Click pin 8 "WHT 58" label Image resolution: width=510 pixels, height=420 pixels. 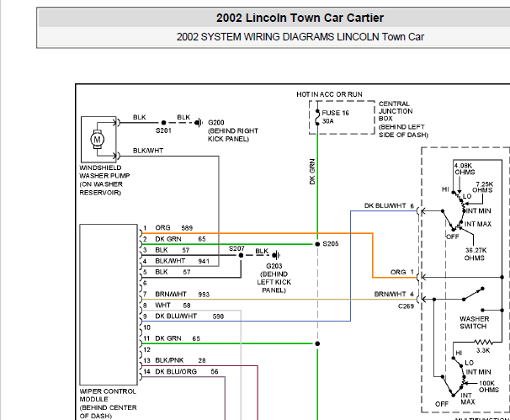[x=173, y=306]
